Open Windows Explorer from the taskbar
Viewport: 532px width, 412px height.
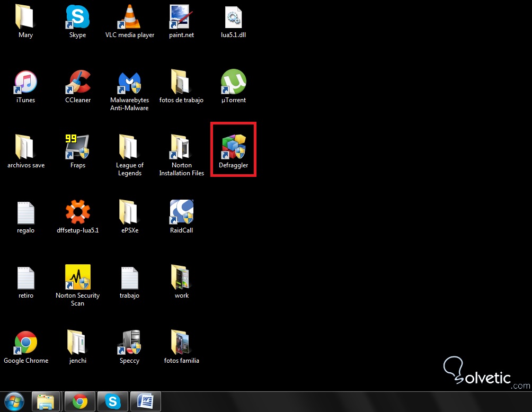pos(46,402)
